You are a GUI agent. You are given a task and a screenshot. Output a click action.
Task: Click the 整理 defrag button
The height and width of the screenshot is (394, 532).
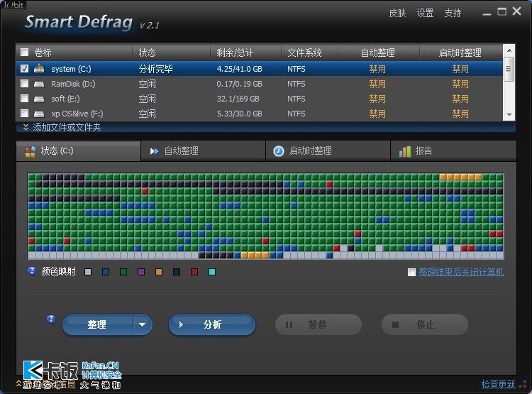pos(97,324)
